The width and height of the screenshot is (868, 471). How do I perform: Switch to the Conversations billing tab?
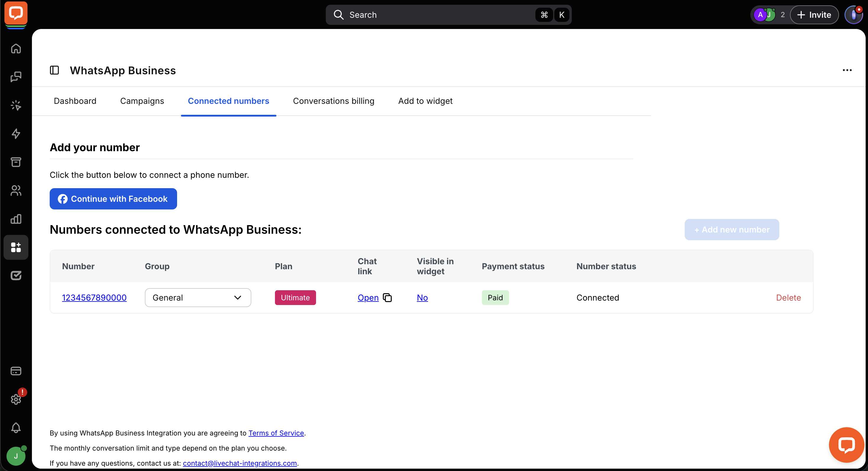333,101
